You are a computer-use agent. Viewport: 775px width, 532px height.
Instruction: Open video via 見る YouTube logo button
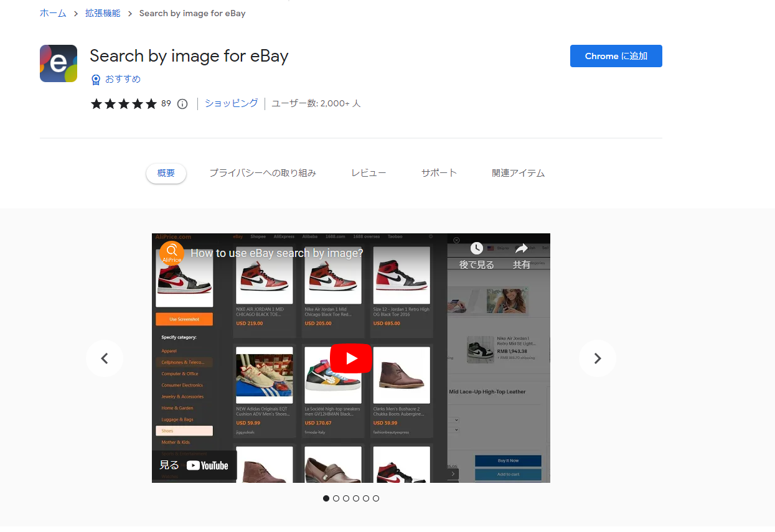(194, 465)
